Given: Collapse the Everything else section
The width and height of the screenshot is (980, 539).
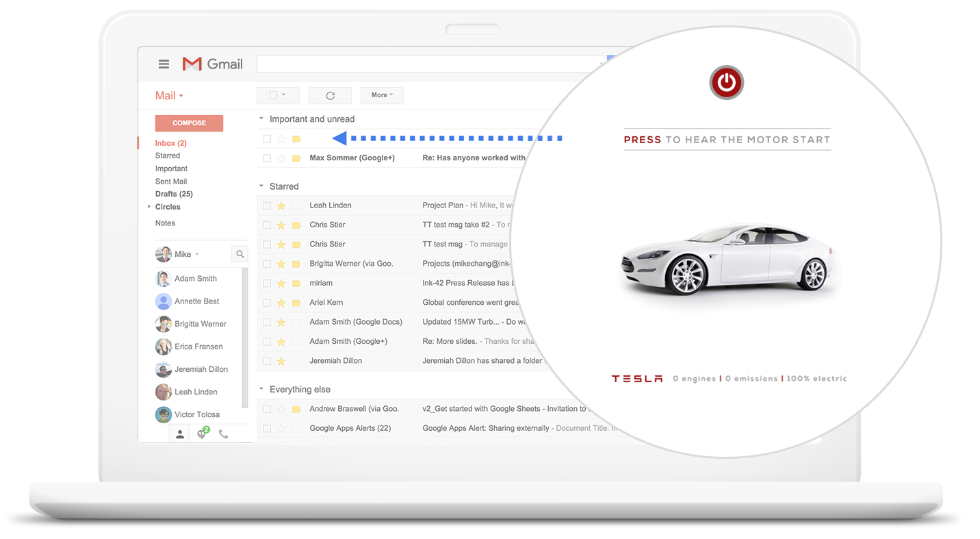Looking at the screenshot, I should pos(261,389).
